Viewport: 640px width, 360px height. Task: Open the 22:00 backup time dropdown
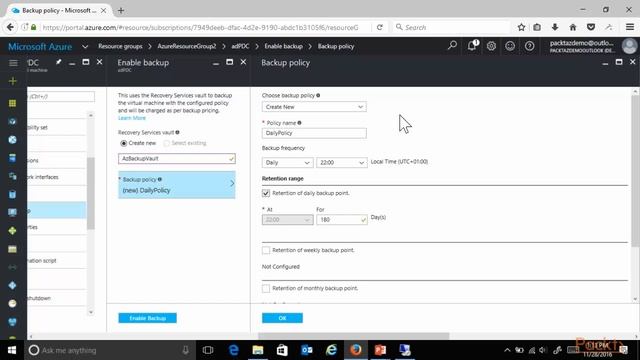tap(342, 162)
